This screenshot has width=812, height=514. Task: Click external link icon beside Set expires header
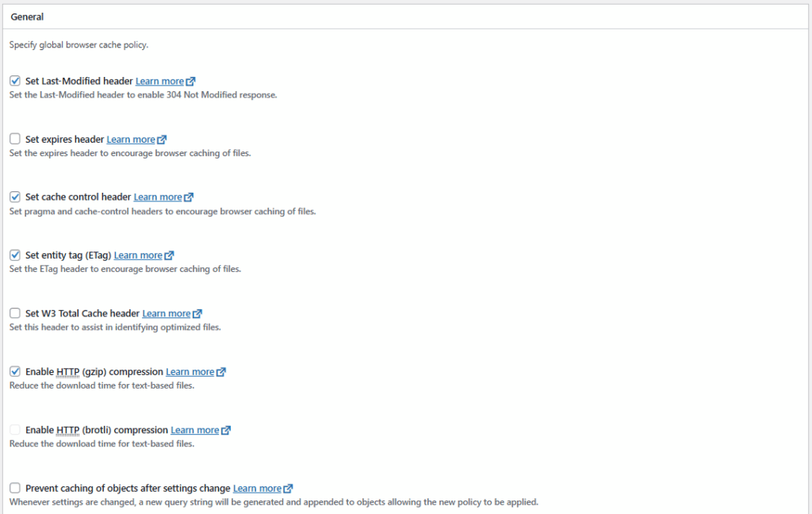coord(162,140)
